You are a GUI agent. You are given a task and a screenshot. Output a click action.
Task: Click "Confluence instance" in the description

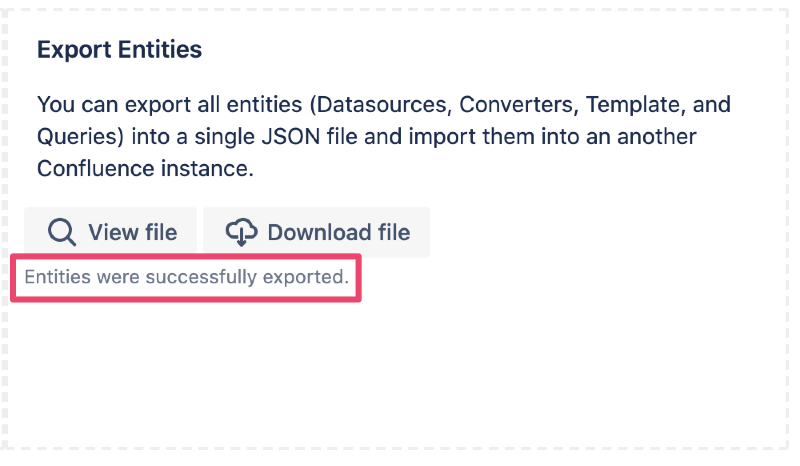145,169
